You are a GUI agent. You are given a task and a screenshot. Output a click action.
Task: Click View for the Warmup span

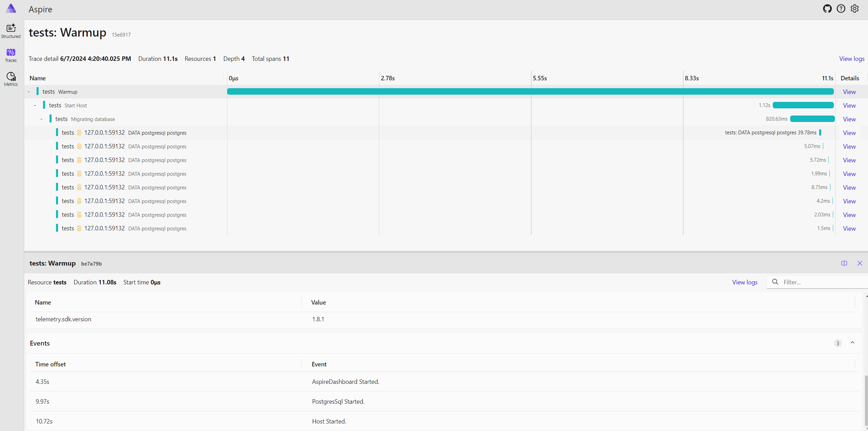click(849, 92)
